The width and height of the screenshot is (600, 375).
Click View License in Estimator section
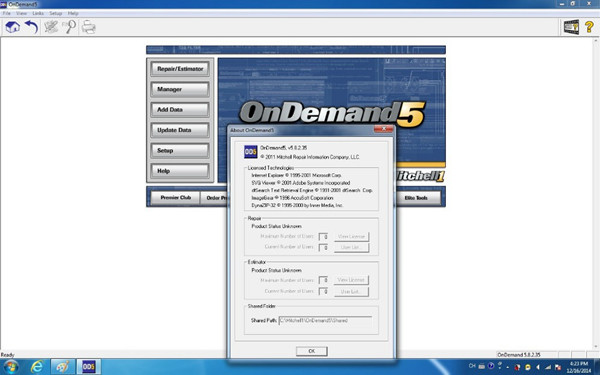tap(351, 280)
